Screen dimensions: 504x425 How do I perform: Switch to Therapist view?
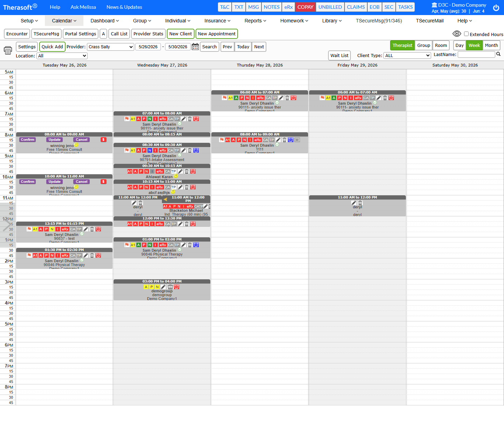coord(402,46)
